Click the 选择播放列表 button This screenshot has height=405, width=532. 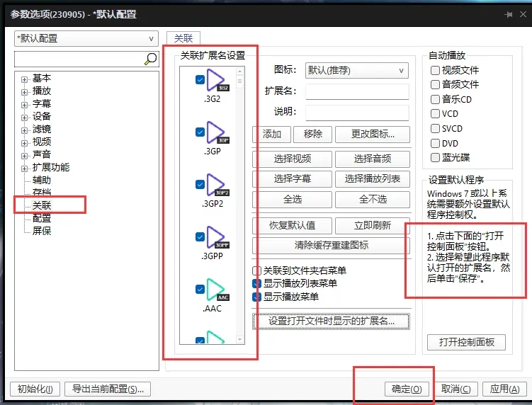click(x=373, y=179)
